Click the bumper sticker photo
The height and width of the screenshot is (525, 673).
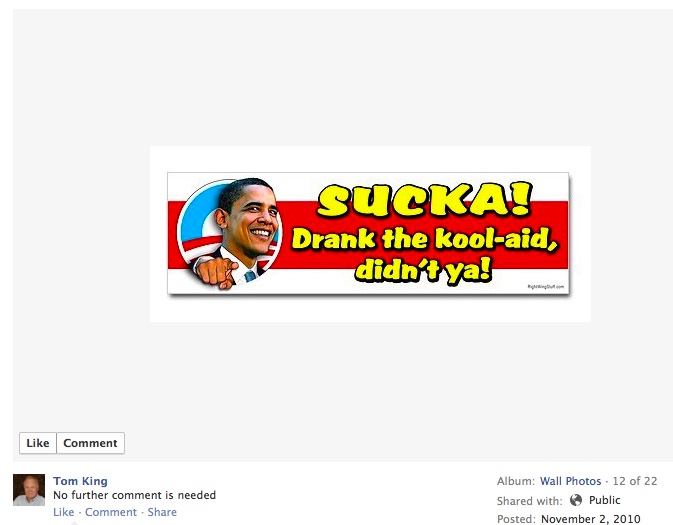pyautogui.click(x=370, y=234)
